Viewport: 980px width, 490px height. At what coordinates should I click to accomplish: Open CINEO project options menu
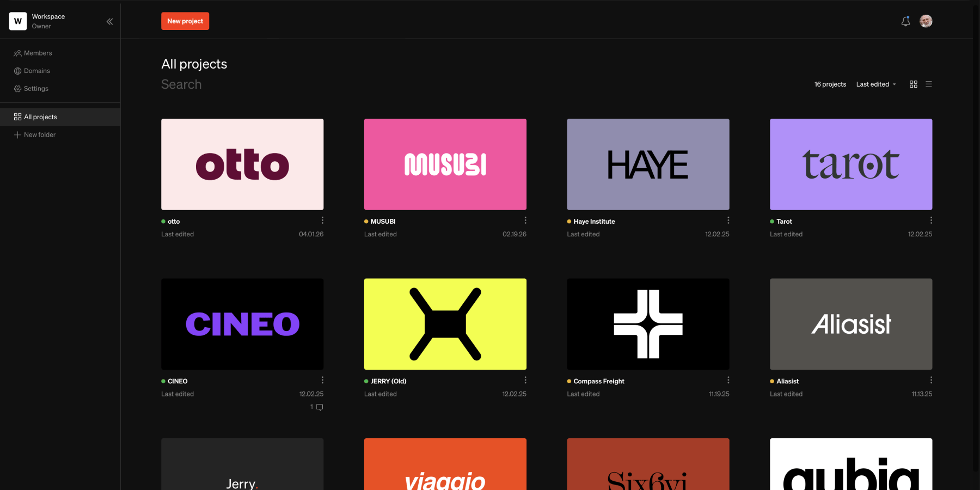pyautogui.click(x=322, y=380)
